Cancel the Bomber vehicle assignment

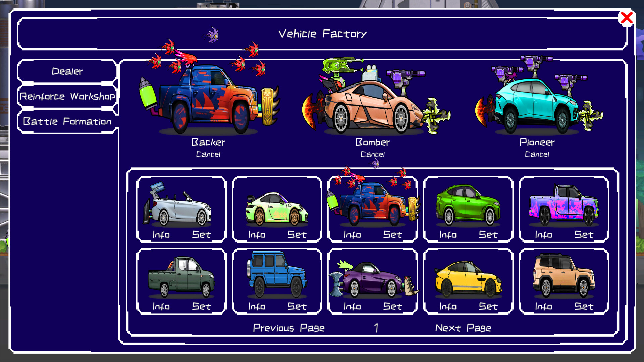tap(372, 154)
